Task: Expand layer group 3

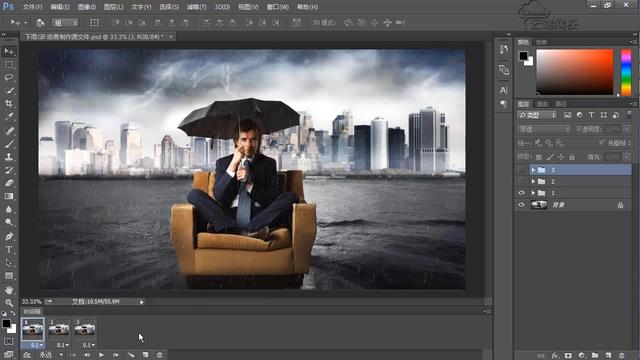Action: 533,169
